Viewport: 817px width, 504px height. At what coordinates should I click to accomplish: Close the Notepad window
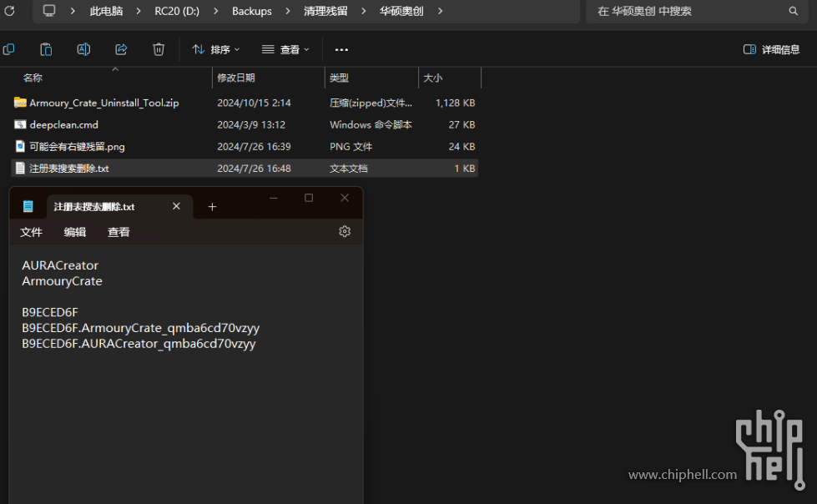tap(345, 198)
